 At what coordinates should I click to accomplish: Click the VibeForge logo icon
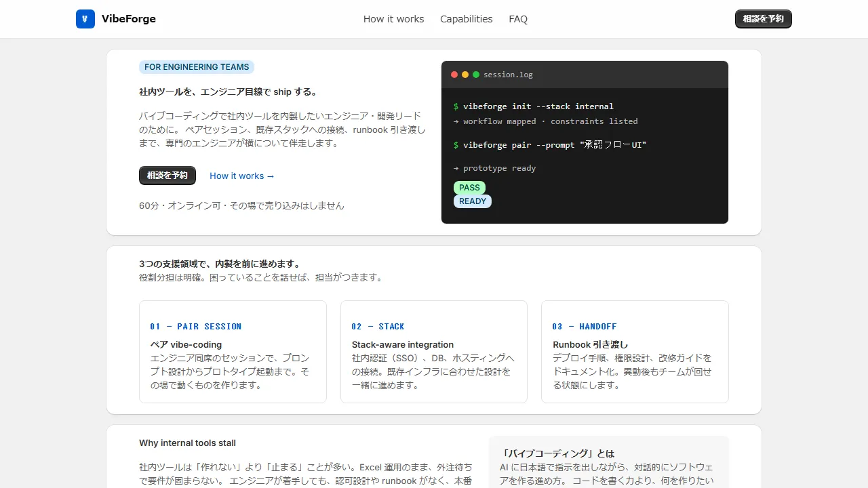85,19
